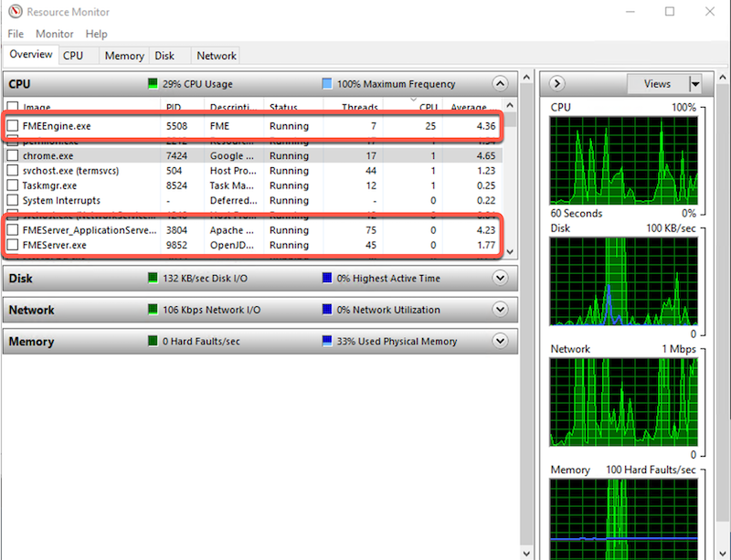Expand the Memory section chevron
Image resolution: width=731 pixels, height=560 pixels.
pos(500,342)
